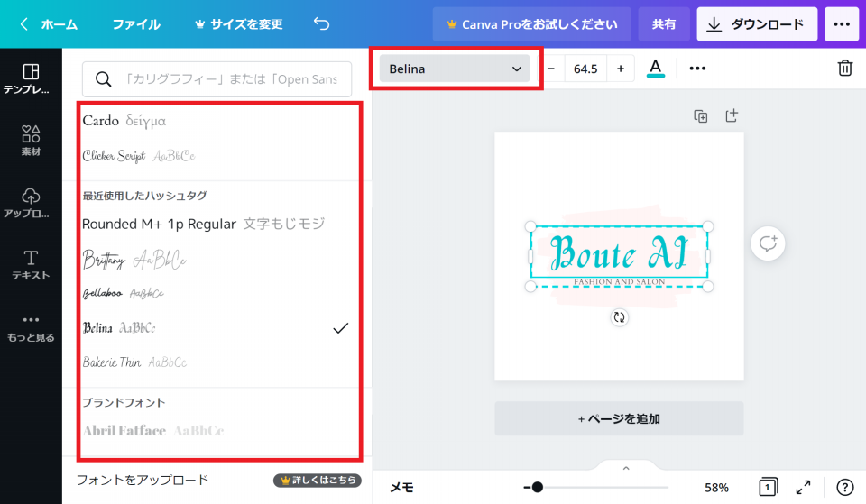Click the zoom slider handle

[538, 487]
